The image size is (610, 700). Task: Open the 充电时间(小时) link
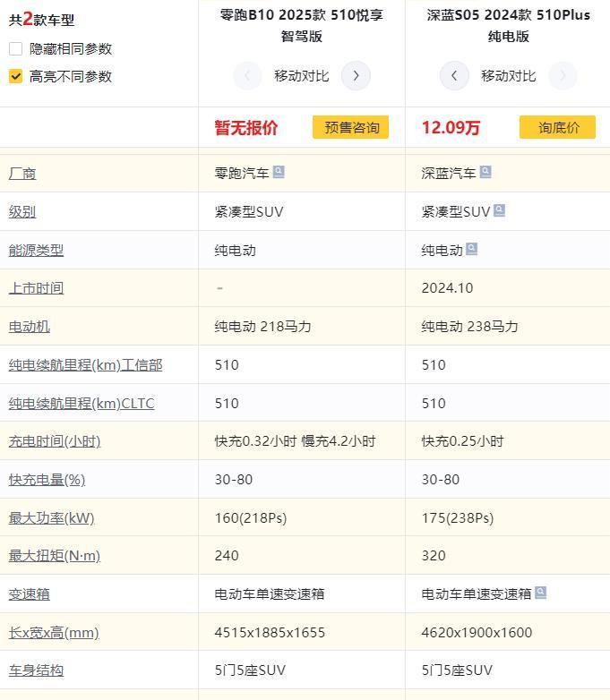coord(55,441)
